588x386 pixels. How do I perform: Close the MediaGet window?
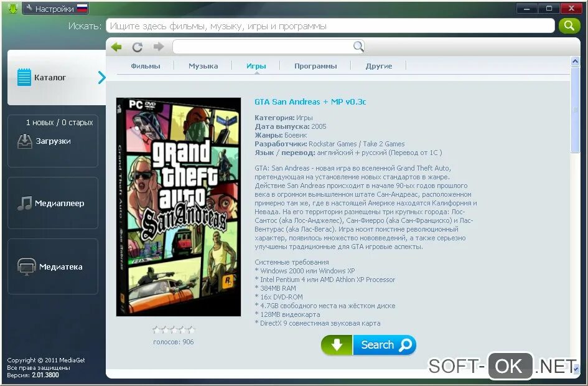click(571, 8)
